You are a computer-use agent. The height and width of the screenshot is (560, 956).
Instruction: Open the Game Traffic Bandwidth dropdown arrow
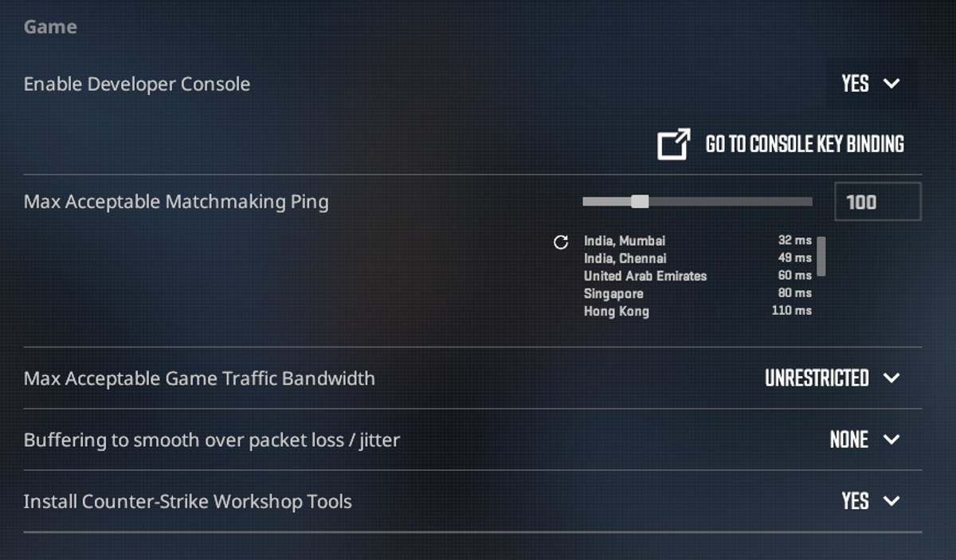coord(891,378)
